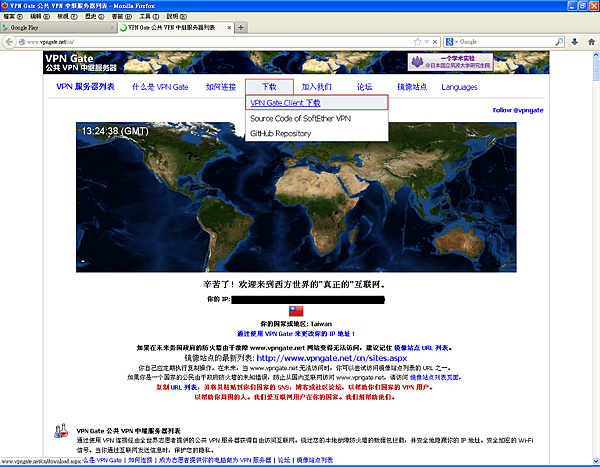
Task: Click the scrollbar up arrow
Action: (596, 55)
